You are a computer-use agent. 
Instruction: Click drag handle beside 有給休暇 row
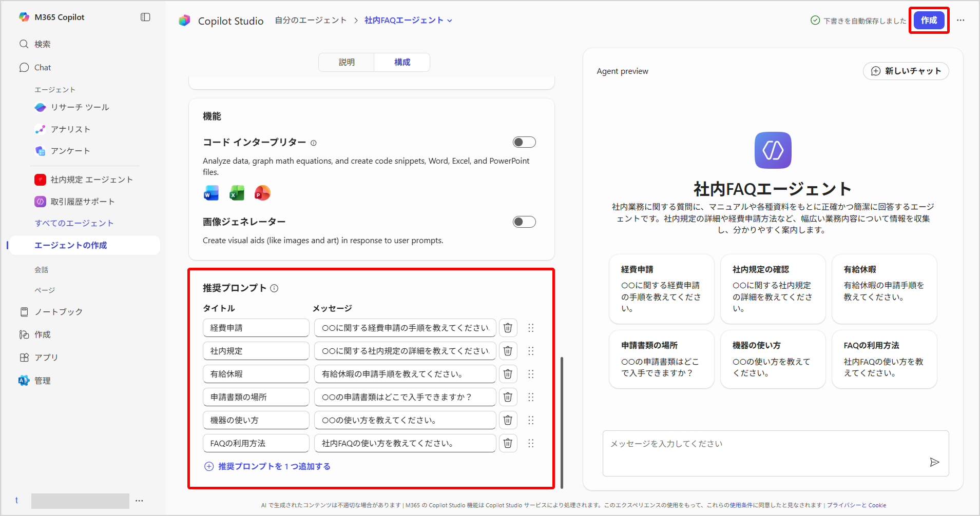(x=531, y=374)
